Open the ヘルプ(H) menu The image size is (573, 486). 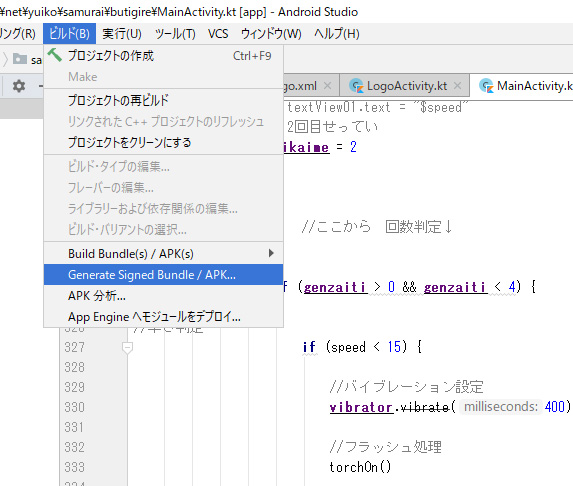[337, 34]
